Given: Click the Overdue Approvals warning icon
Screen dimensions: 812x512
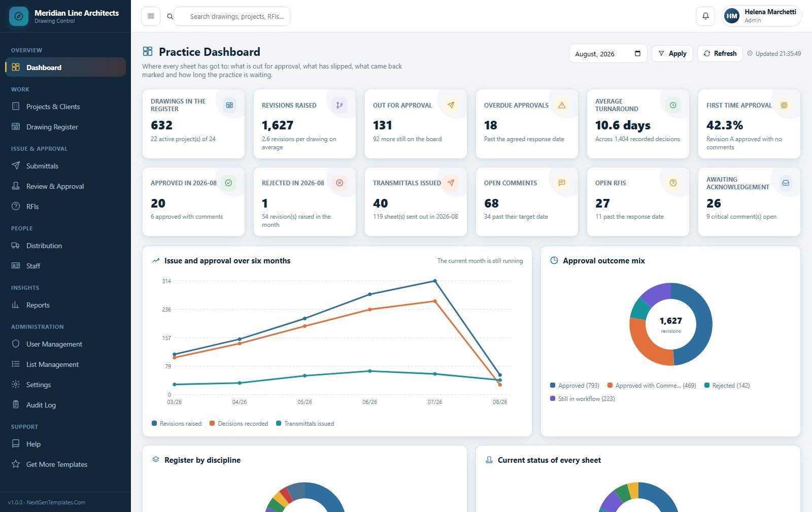Looking at the screenshot, I should click(562, 105).
